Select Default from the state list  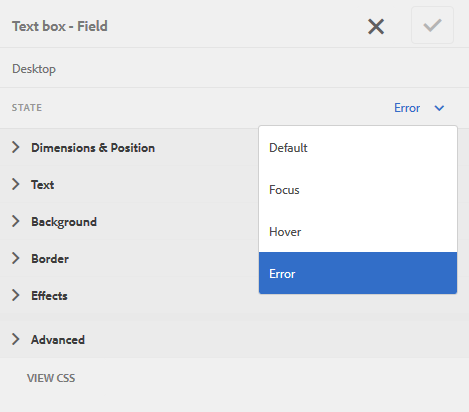(x=358, y=148)
